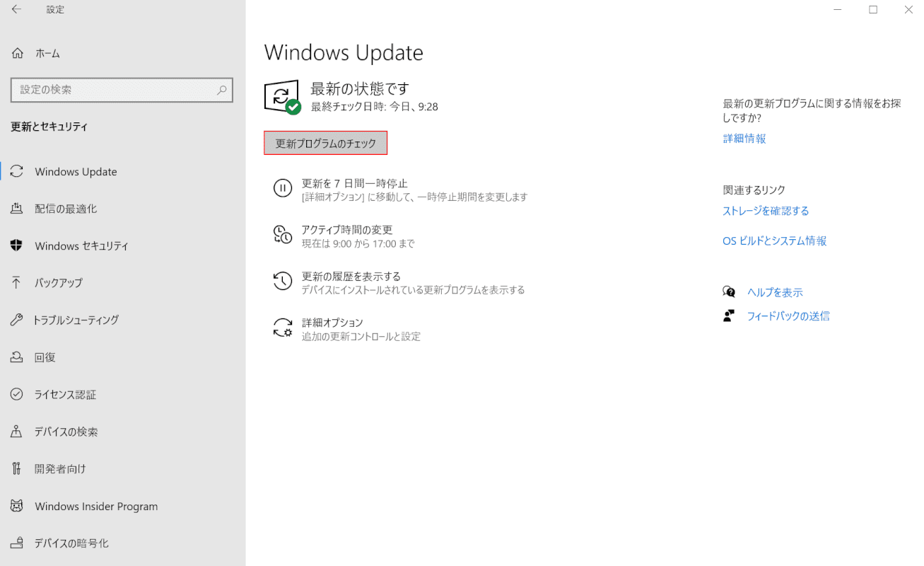Screen dimensions: 924x566
Task: Click the 回復 recovery icon
Action: tap(17, 357)
